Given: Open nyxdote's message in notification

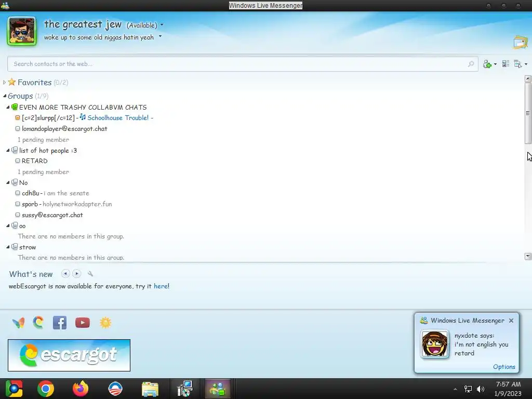Looking at the screenshot, I should pos(482,344).
